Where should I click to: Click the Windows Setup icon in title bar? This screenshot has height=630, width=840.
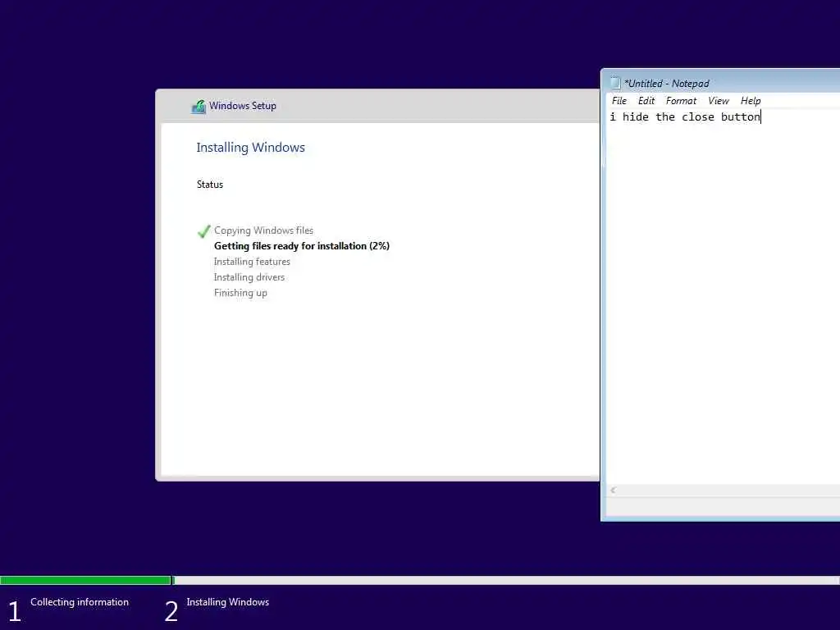point(199,106)
